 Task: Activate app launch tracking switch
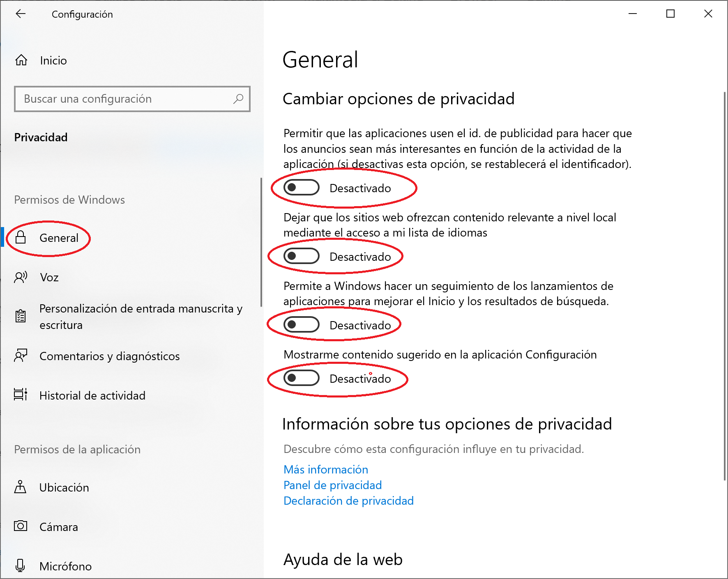(301, 324)
